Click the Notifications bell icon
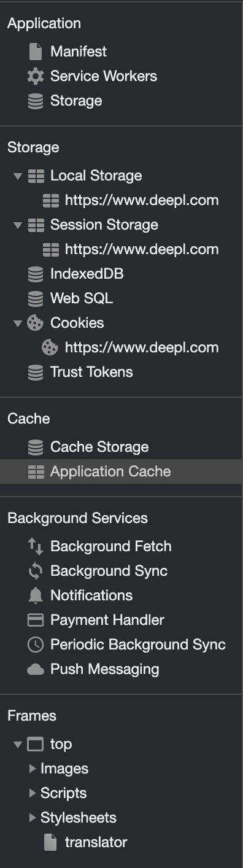243x868 pixels. click(x=36, y=595)
